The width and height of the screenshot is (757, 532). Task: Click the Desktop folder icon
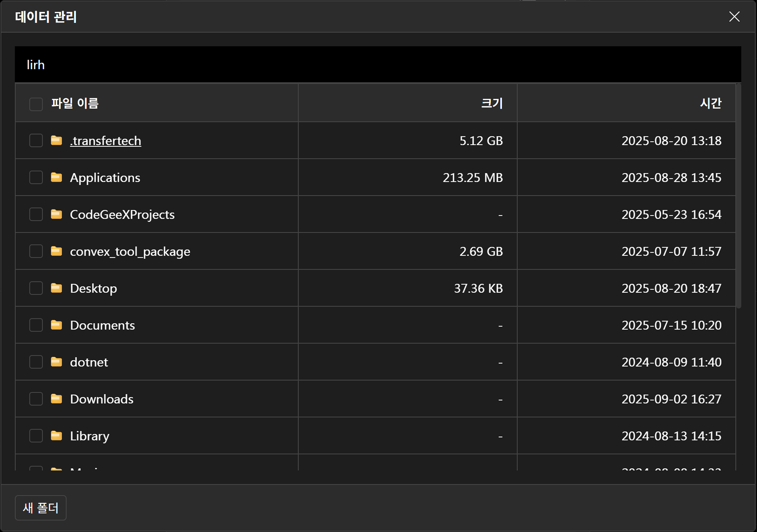click(56, 288)
